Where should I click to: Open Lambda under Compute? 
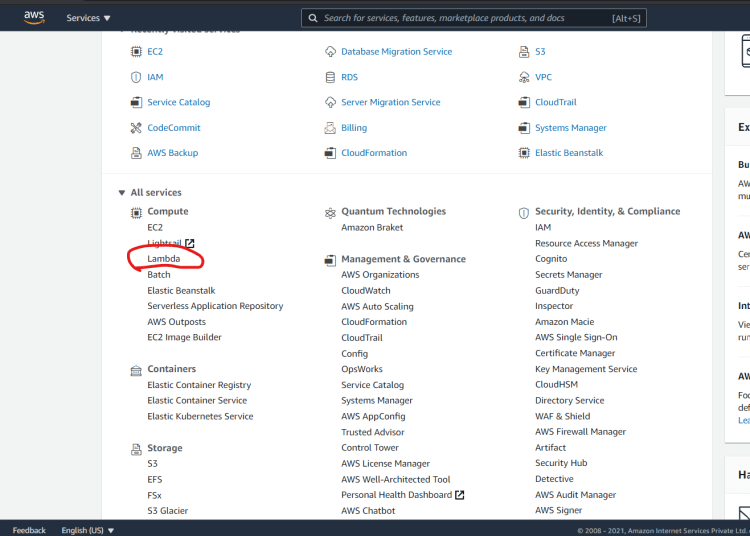(x=164, y=259)
